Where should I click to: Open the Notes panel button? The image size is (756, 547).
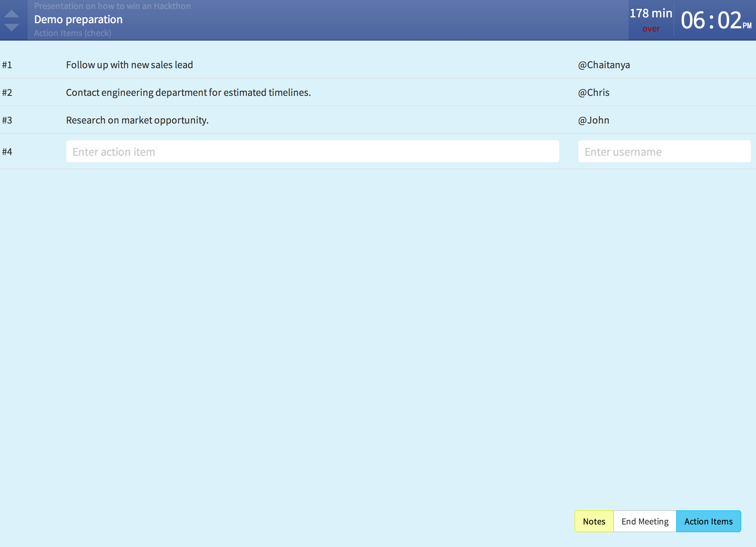(594, 521)
